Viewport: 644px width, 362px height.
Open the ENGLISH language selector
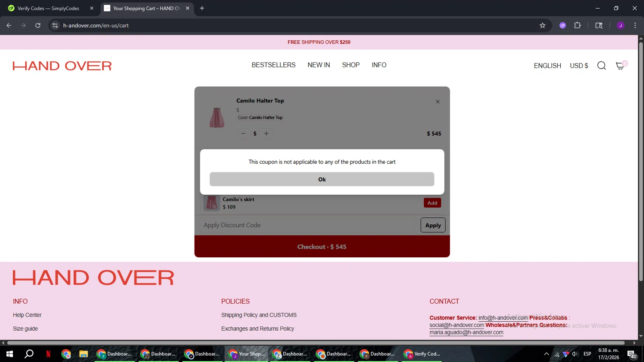[x=547, y=66]
